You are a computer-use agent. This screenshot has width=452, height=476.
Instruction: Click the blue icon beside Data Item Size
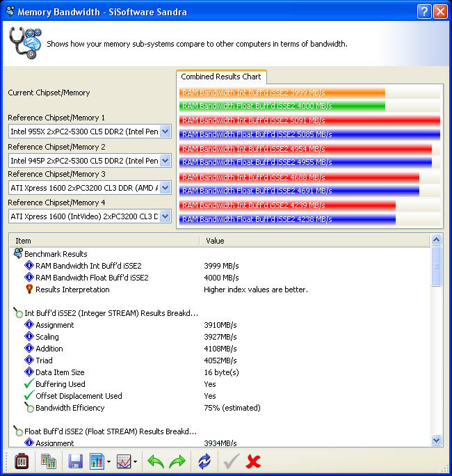point(29,372)
